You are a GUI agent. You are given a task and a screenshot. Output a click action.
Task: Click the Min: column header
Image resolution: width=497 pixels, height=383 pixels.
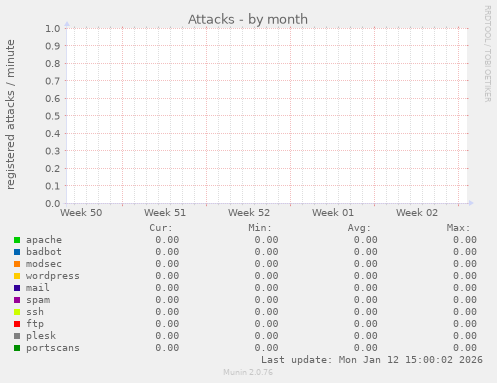[x=260, y=228]
